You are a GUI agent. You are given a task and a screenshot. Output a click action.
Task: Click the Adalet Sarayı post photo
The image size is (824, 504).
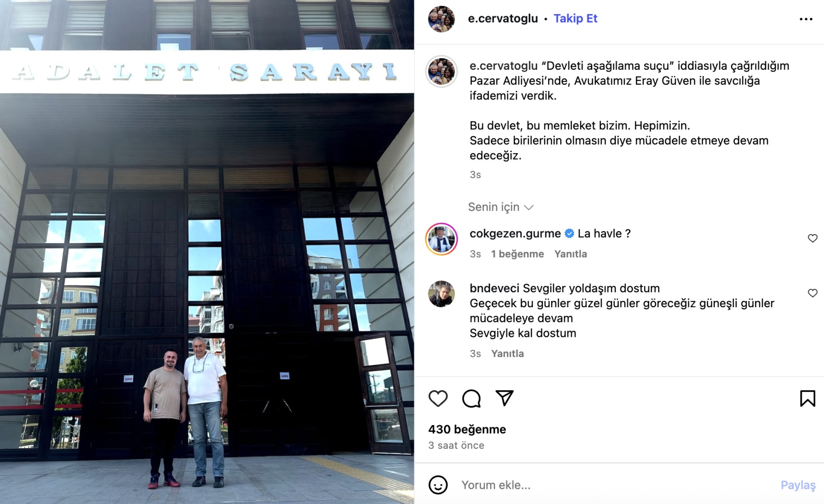pos(207,252)
